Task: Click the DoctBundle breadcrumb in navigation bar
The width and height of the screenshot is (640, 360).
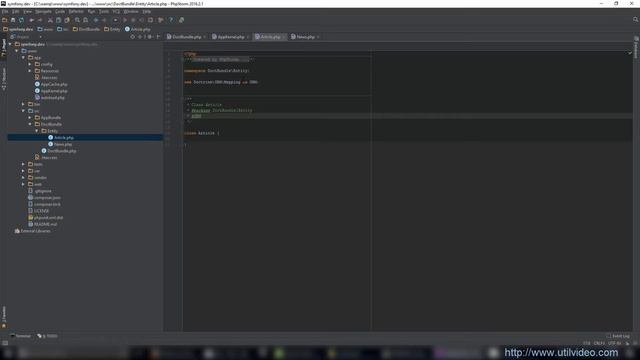Action: (x=86, y=29)
